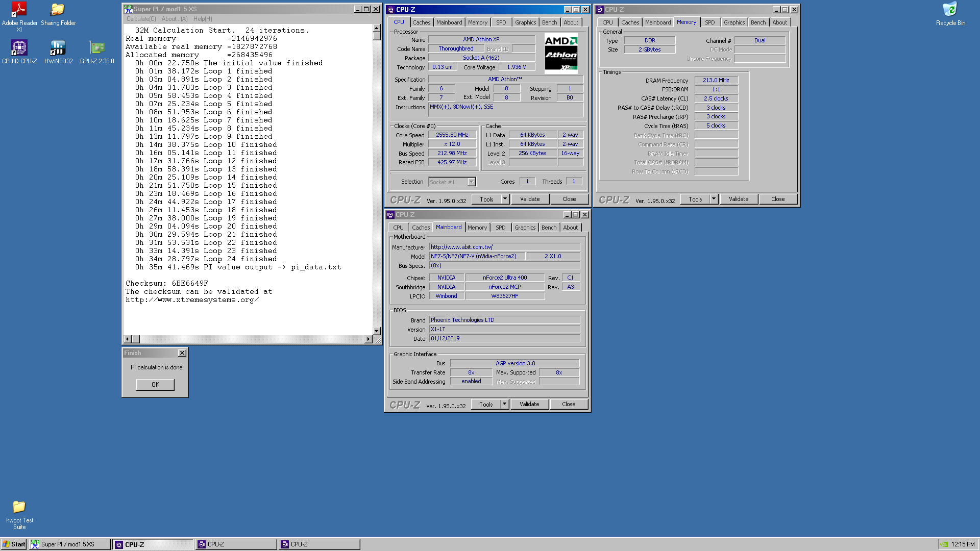Close the Finish dialog with X
The width and height of the screenshot is (980, 551).
click(x=182, y=353)
